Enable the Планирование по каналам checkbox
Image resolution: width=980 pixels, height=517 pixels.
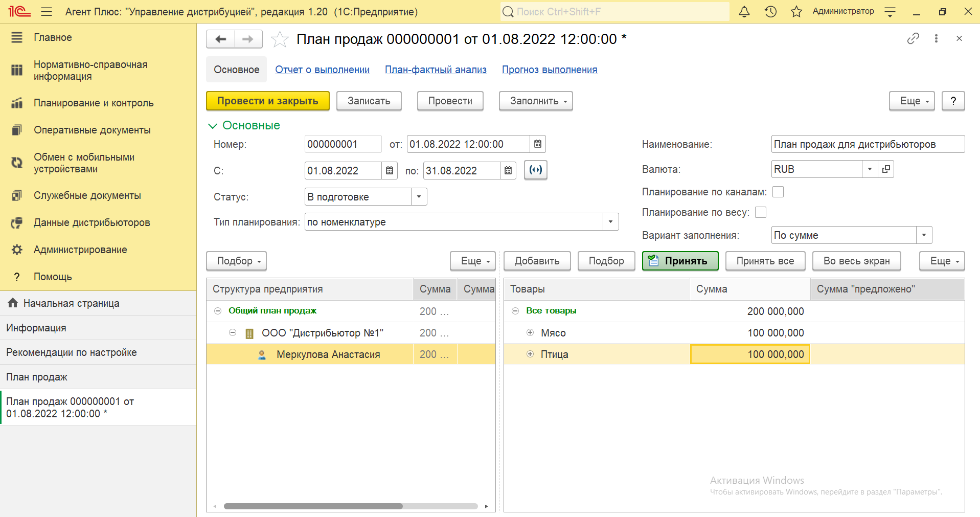pos(778,192)
